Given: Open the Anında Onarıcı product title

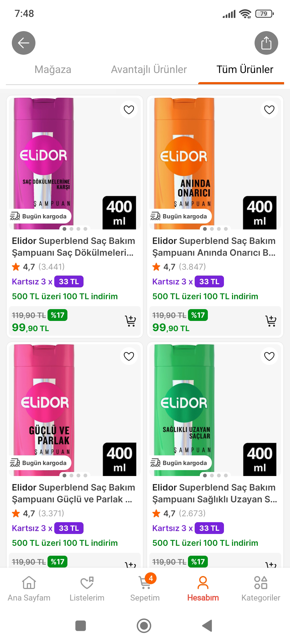Looking at the screenshot, I should tap(214, 247).
